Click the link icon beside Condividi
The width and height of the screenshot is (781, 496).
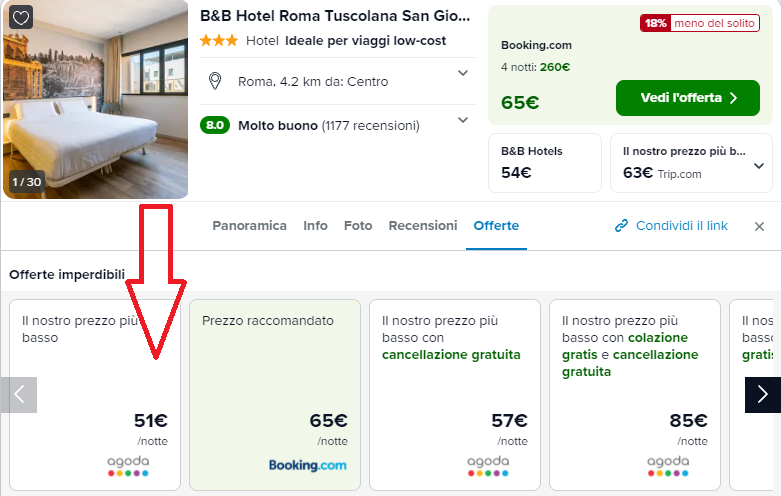[622, 226]
